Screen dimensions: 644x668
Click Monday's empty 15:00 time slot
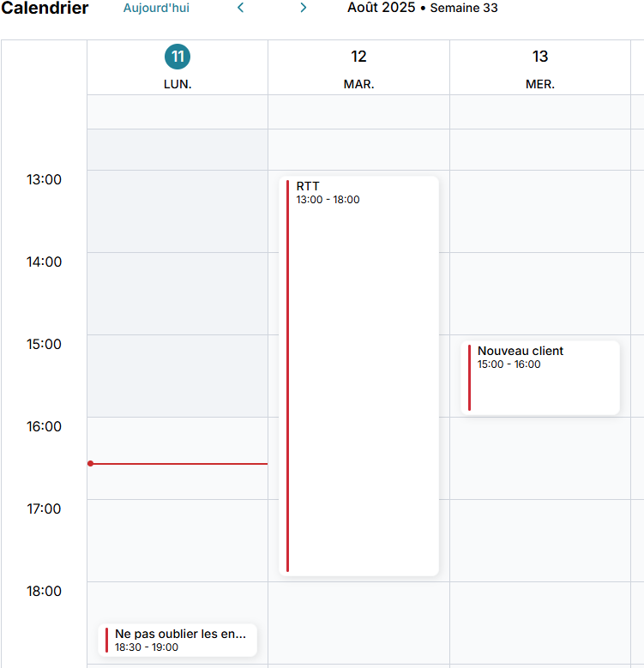click(178, 376)
